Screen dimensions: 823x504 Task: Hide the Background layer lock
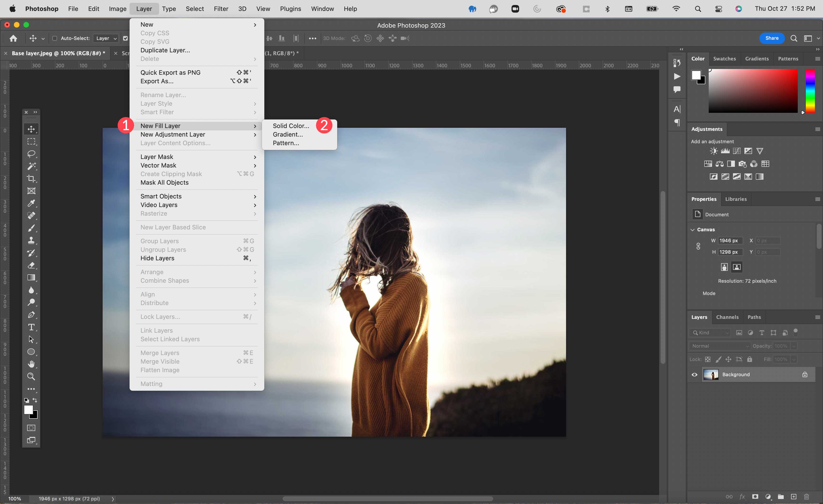[805, 374]
